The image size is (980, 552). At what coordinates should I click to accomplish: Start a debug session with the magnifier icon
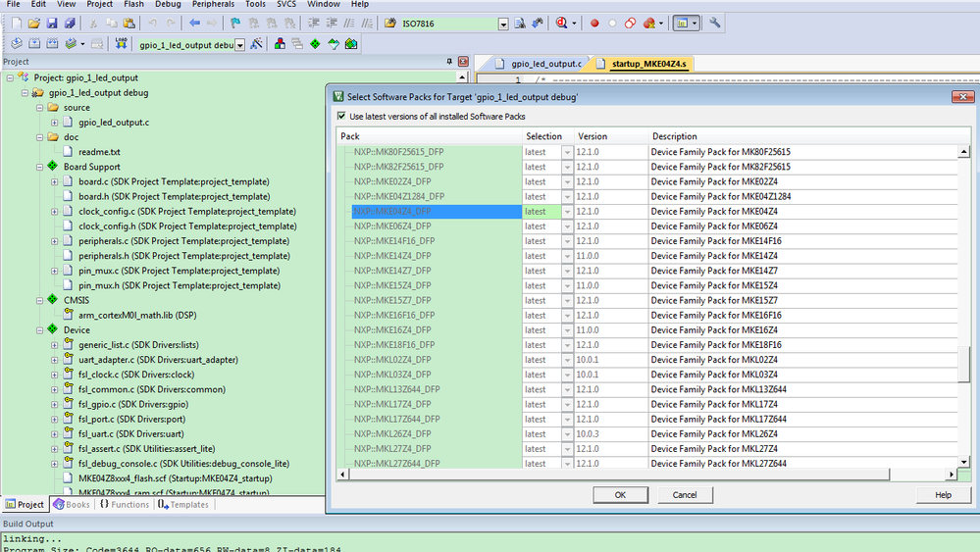click(561, 24)
